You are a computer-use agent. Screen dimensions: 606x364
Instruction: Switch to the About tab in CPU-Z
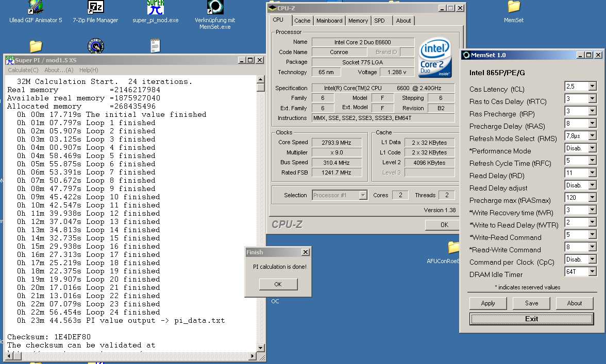[x=403, y=21]
